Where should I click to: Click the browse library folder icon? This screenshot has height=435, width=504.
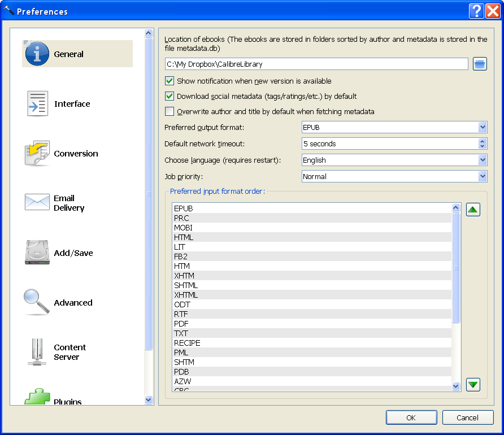480,64
